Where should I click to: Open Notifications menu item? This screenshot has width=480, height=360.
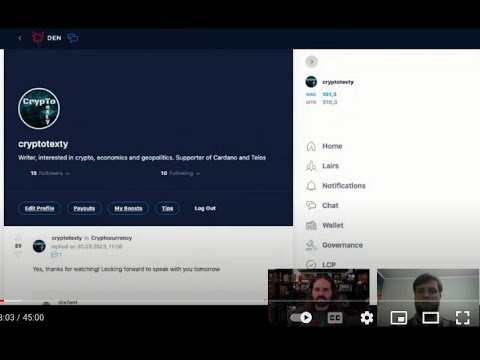(344, 186)
